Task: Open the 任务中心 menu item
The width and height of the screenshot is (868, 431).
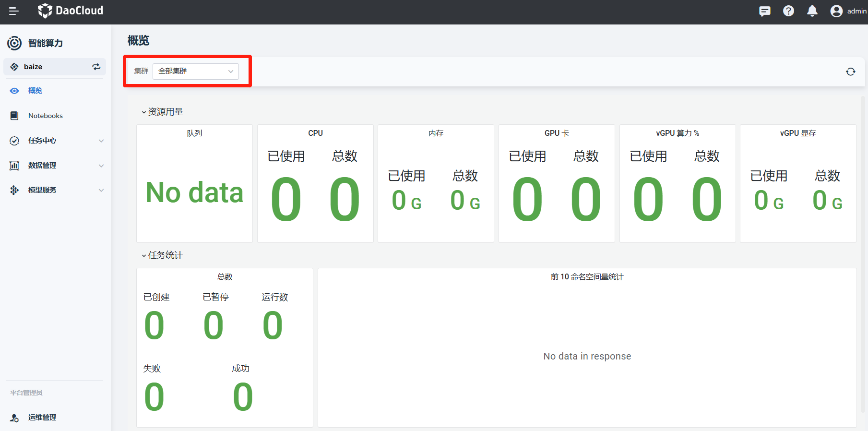Action: tap(42, 141)
